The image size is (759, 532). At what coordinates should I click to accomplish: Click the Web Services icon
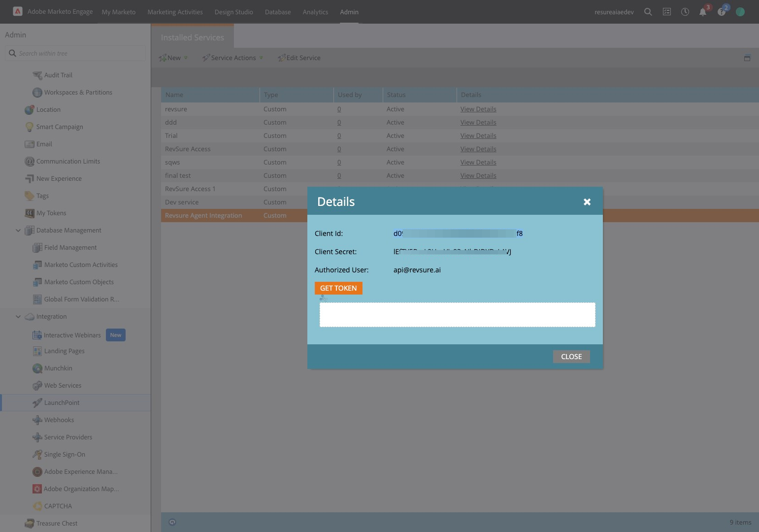(x=37, y=385)
